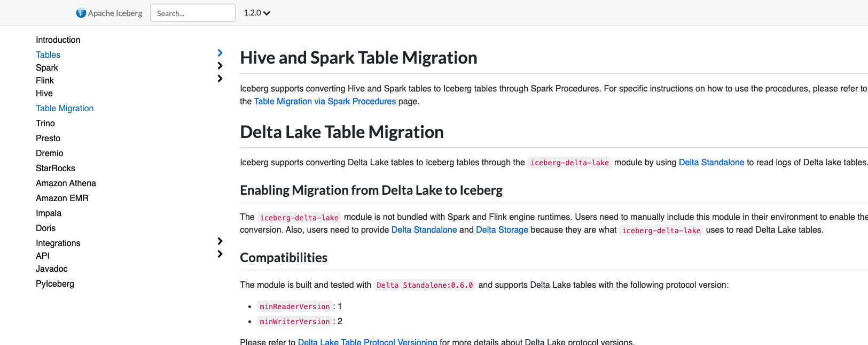Screen dimensions: 868x345
Task: Open the Doris sidebar link
Action: tap(46, 228)
